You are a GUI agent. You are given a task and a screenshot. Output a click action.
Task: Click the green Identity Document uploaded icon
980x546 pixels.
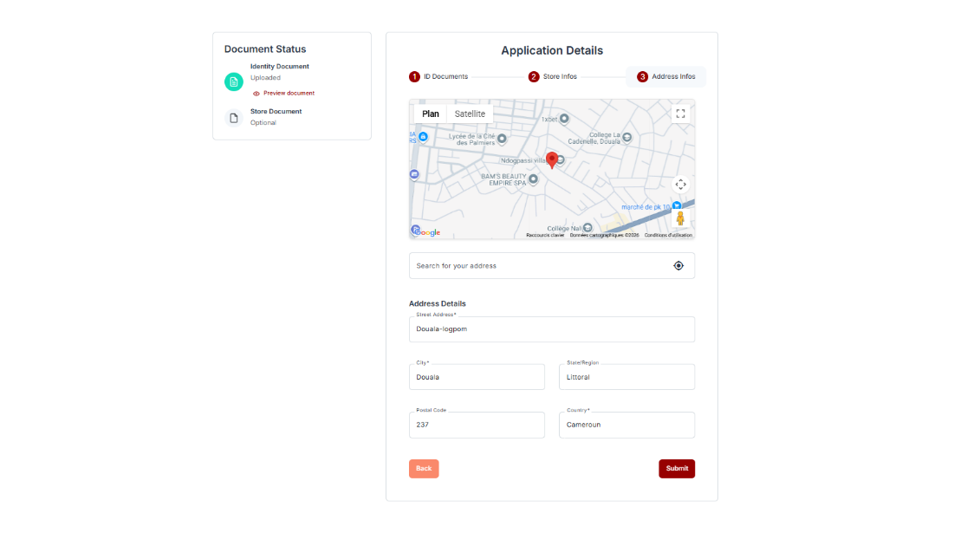234,82
